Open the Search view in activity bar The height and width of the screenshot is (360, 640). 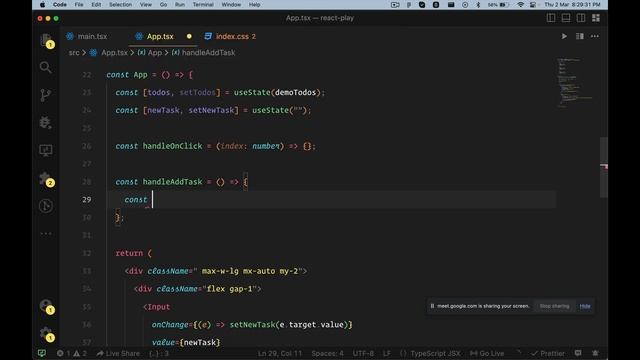[46, 67]
